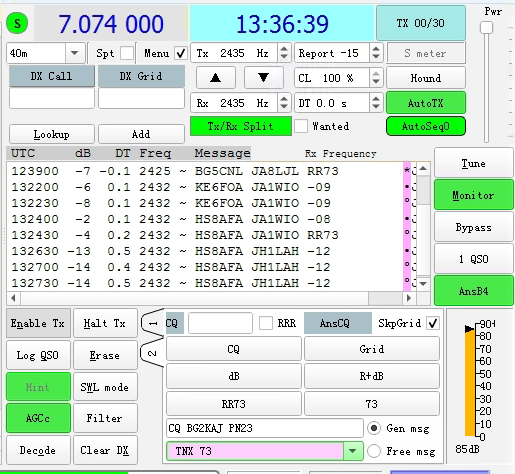Click the decode list scroll-up arrow
Viewport: 515px width, 474px height.
pyautogui.click(x=424, y=168)
